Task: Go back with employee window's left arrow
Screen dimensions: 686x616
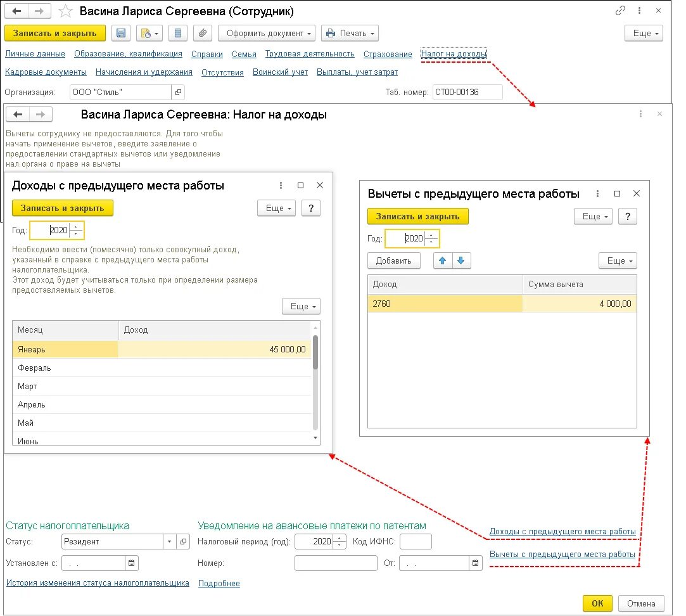Action: point(16,11)
